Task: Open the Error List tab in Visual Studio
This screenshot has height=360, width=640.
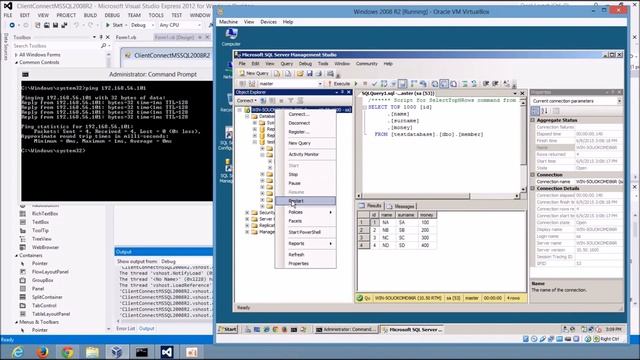Action: pos(125,329)
